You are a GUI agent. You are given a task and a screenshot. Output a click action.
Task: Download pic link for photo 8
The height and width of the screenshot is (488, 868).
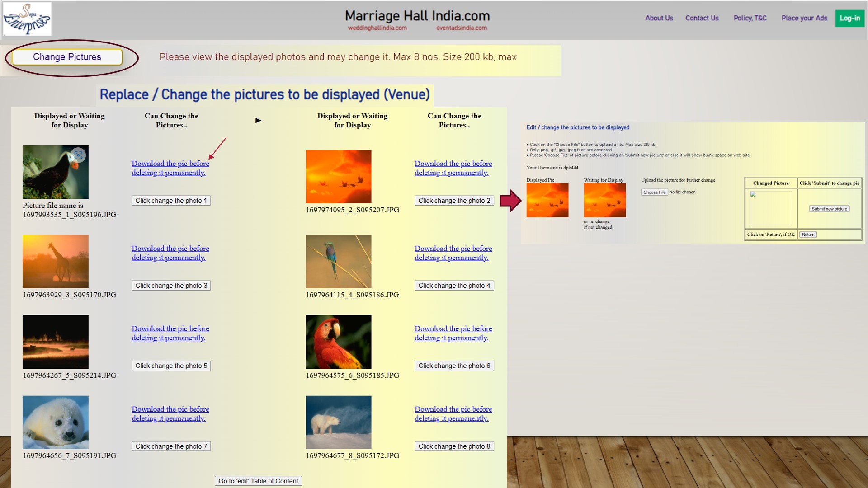click(x=453, y=413)
